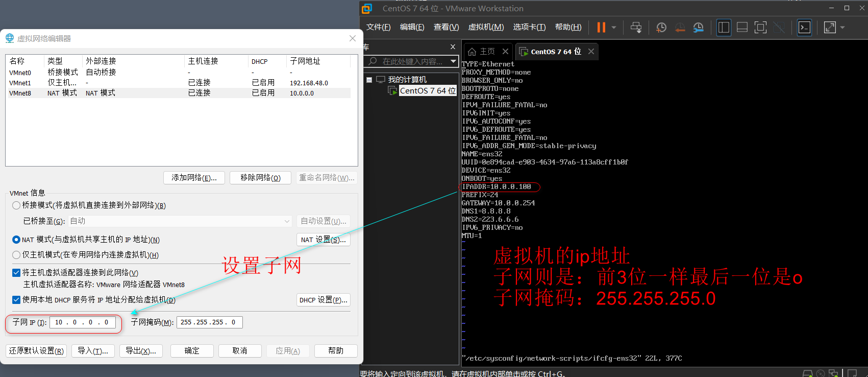Click 帮助 button in network editor
Viewport: 868px width, 377px height.
click(336, 351)
